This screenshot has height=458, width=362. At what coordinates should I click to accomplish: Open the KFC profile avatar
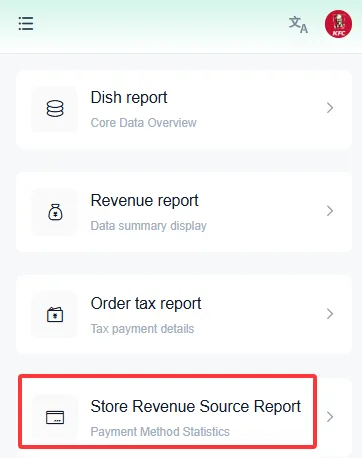tap(338, 24)
